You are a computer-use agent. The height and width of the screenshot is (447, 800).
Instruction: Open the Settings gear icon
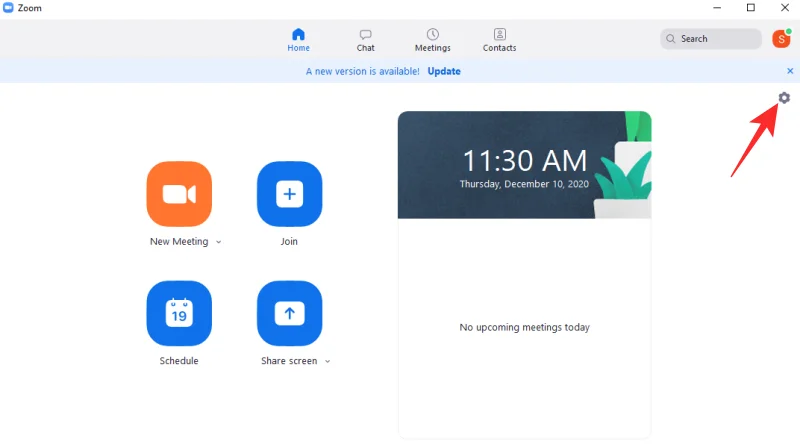(x=784, y=98)
